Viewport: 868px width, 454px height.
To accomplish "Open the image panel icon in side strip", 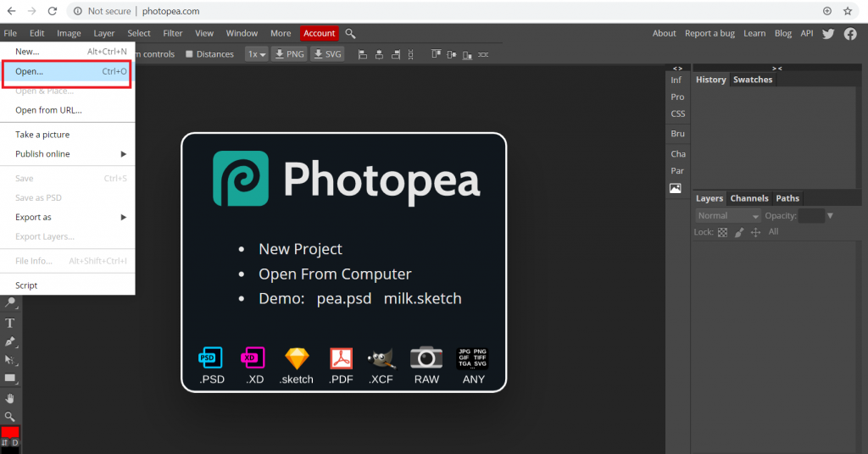I will point(676,188).
